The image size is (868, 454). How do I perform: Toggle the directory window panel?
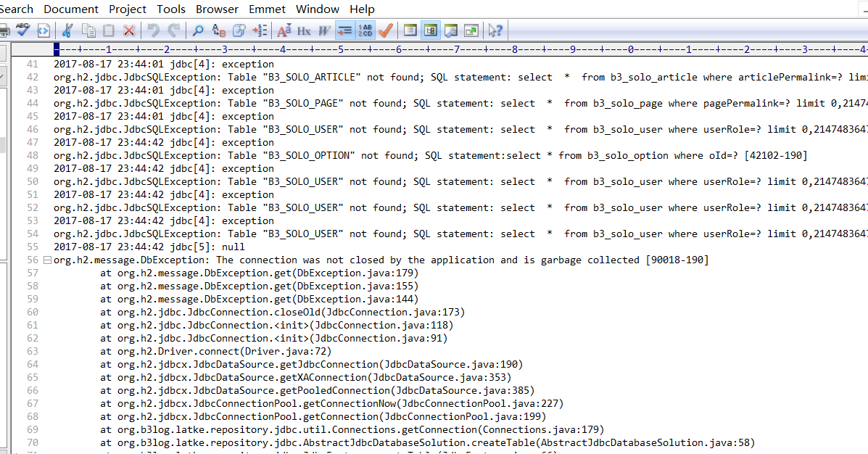pos(410,30)
